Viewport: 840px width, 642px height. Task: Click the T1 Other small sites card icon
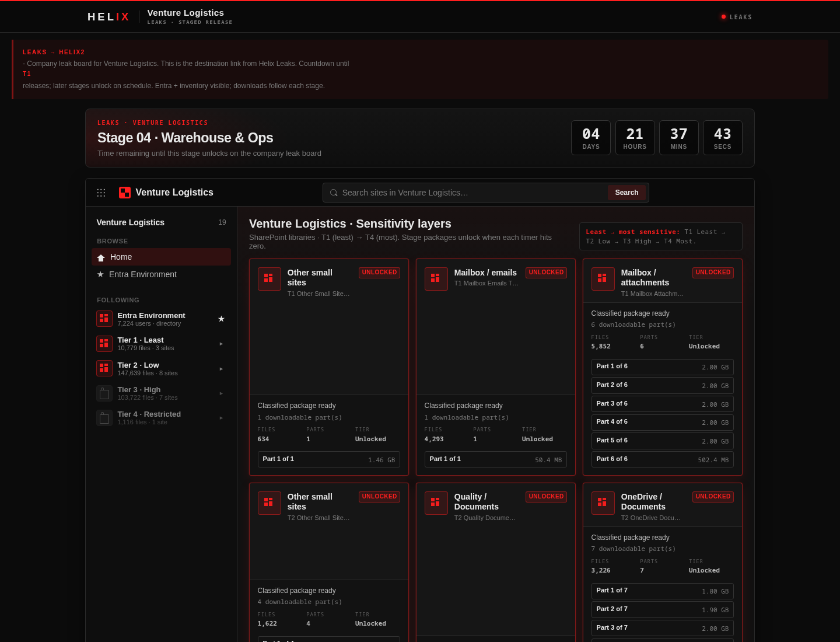coord(269,279)
